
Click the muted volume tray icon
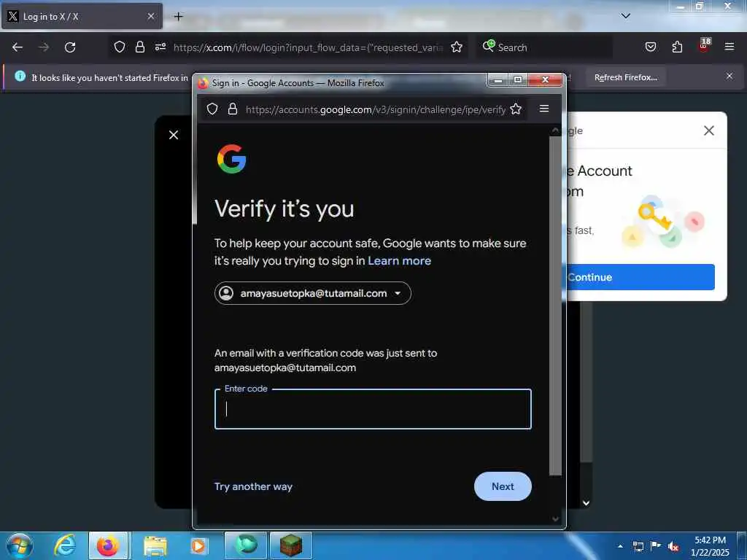point(673,546)
